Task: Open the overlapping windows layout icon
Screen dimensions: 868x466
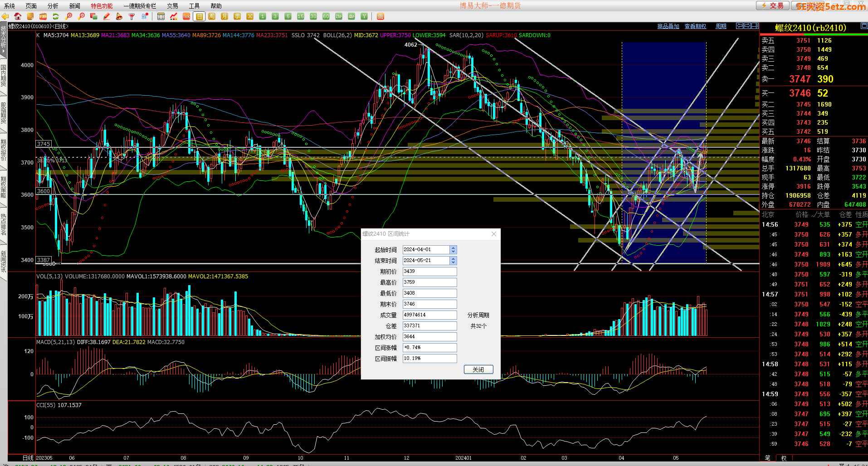Action: (94, 16)
